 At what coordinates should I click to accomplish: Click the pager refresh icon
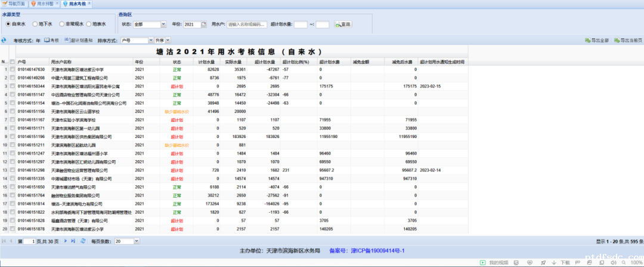click(x=83, y=241)
